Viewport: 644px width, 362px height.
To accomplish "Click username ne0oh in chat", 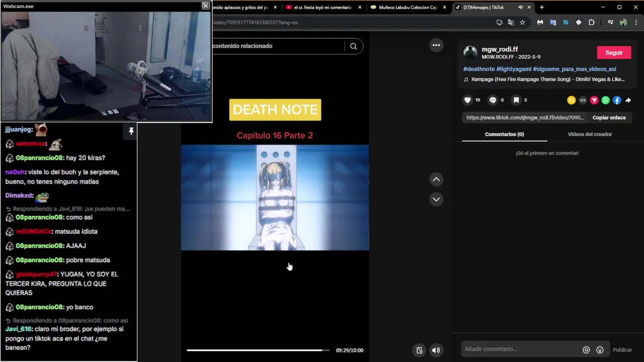I will click(15, 172).
